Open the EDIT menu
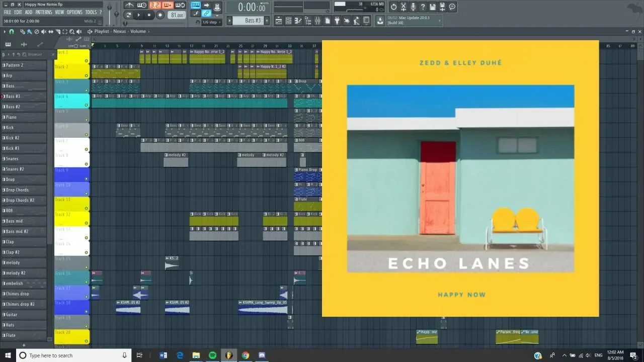This screenshot has height=362, width=644. point(18,12)
